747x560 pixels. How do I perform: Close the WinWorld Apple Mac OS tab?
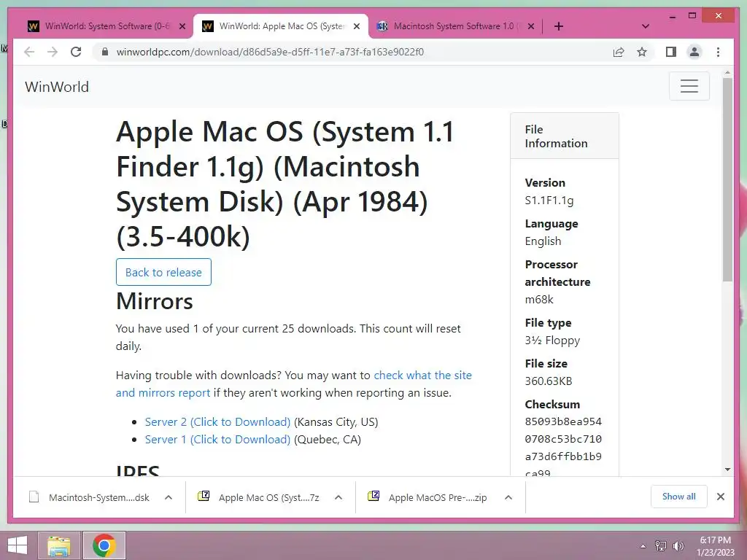pyautogui.click(x=356, y=26)
